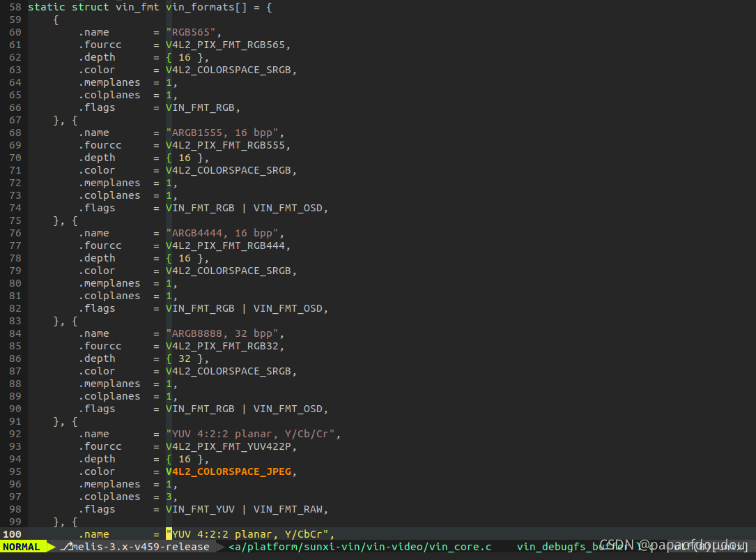Click the .name field on line 84
The image size is (756, 560).
[94, 333]
